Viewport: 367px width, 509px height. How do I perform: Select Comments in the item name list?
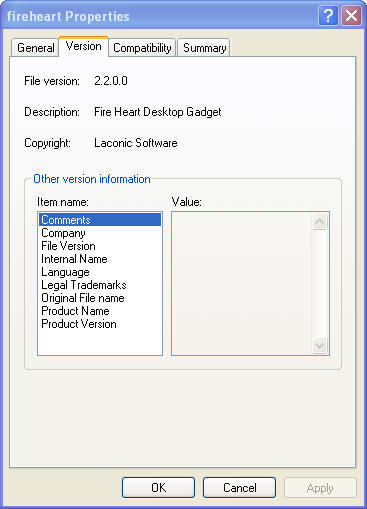[x=100, y=220]
